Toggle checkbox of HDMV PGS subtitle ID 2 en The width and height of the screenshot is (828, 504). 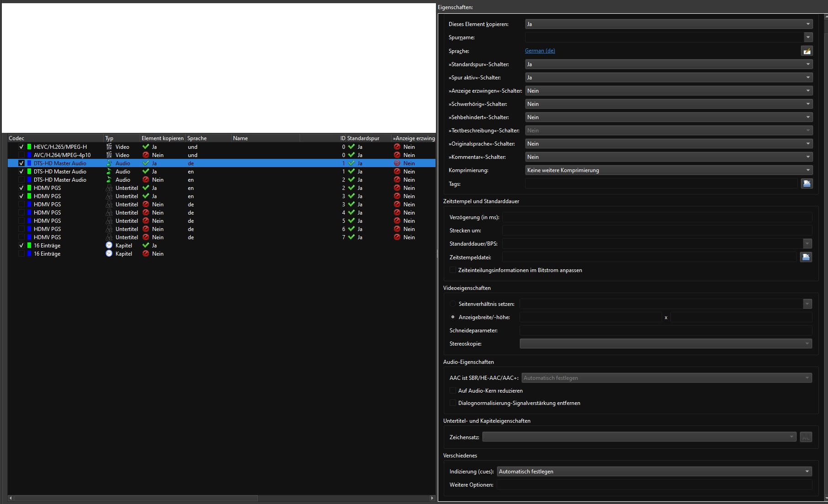click(x=21, y=188)
